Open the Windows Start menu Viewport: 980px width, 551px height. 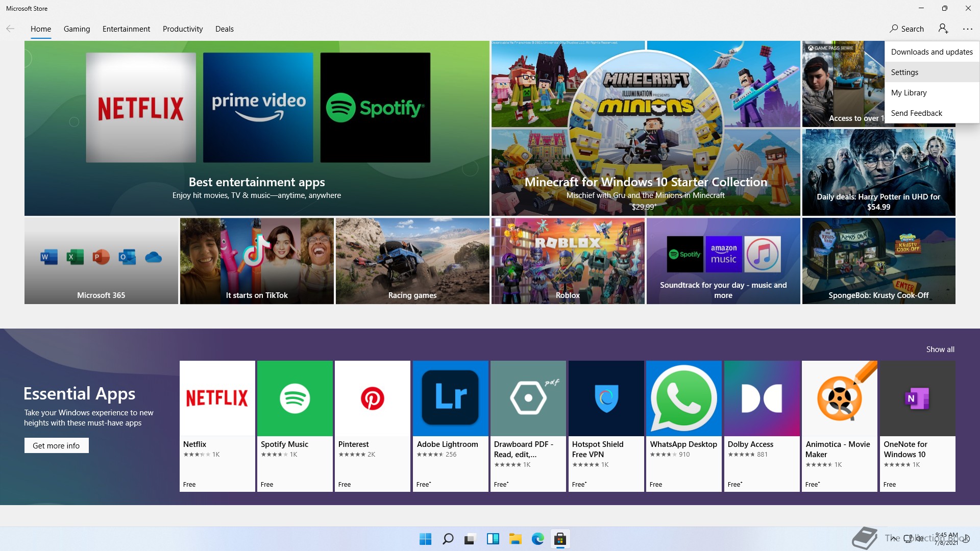[x=425, y=539]
